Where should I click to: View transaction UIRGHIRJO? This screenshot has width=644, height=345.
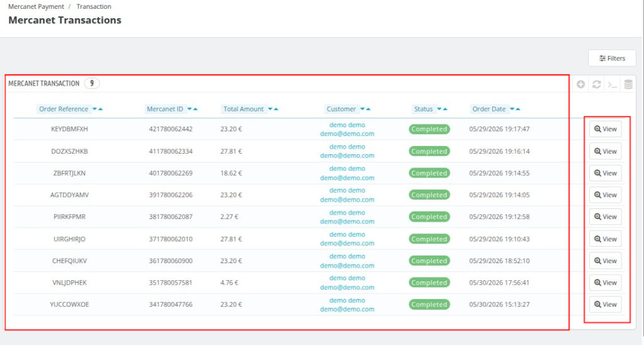(x=606, y=239)
